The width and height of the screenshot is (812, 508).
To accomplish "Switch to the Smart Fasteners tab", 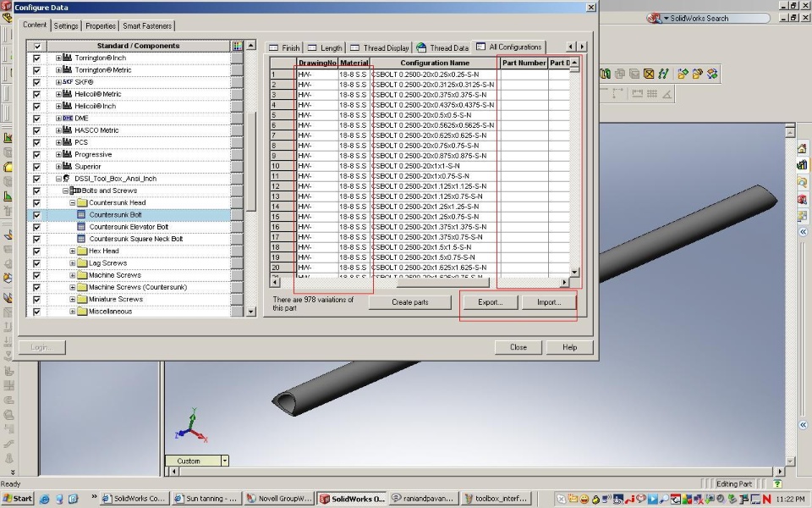I will pos(147,26).
